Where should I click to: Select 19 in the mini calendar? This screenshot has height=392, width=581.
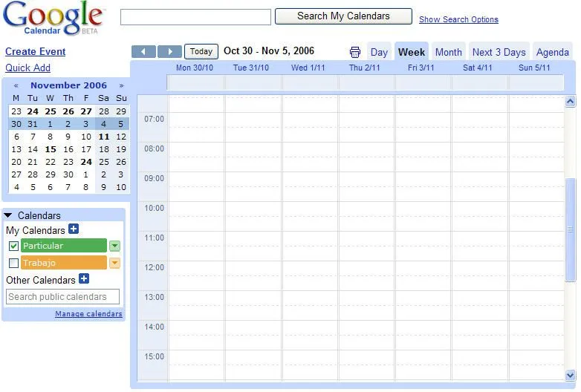121,149
